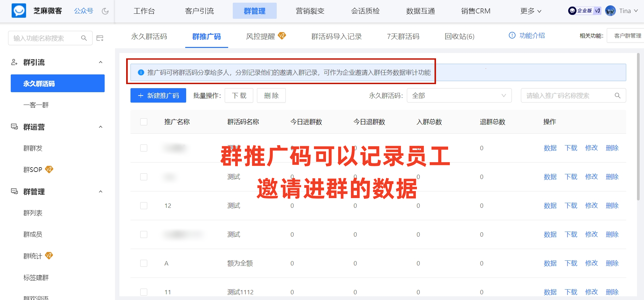The width and height of the screenshot is (644, 300).
Task: Select 一客一群 in the sidebar
Action: 36,105
